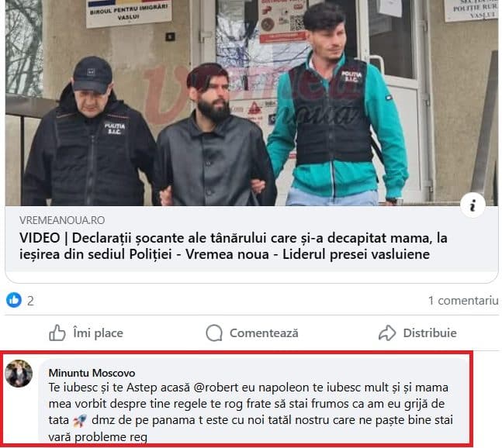Share the post via the Distribuie label

tap(430, 333)
